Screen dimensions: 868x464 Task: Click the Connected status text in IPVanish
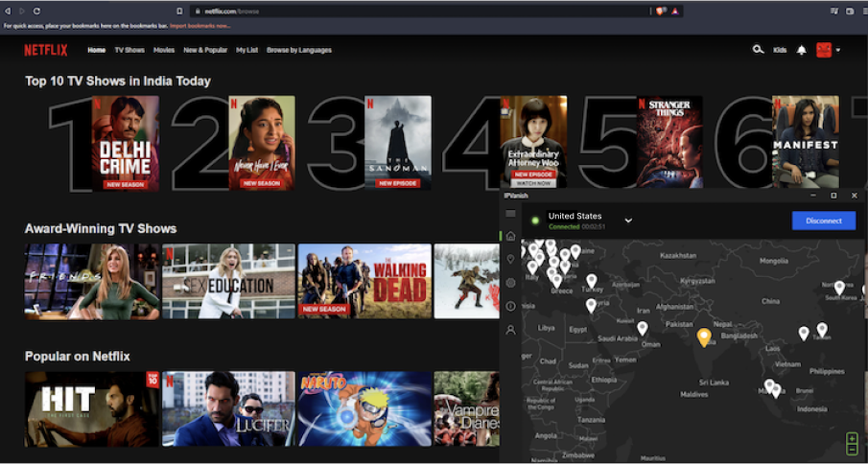click(564, 227)
